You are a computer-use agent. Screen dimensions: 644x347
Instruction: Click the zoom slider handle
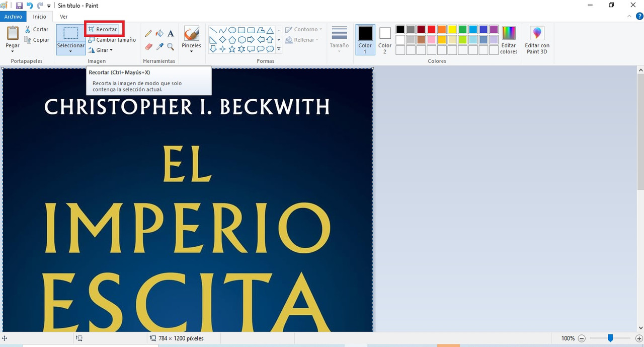(610, 338)
